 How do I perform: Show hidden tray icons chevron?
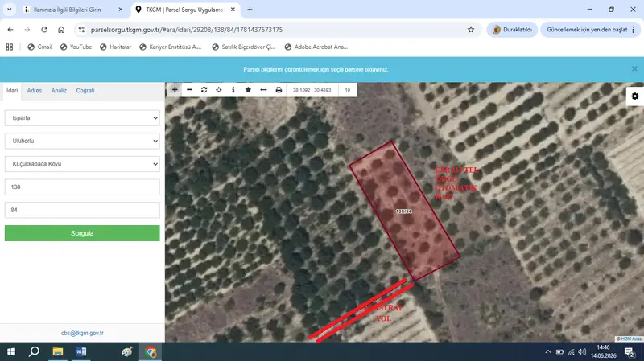[548, 351]
